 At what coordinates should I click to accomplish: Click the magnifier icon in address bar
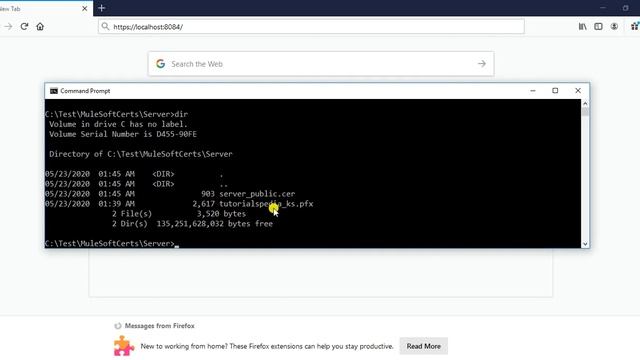tap(105, 27)
